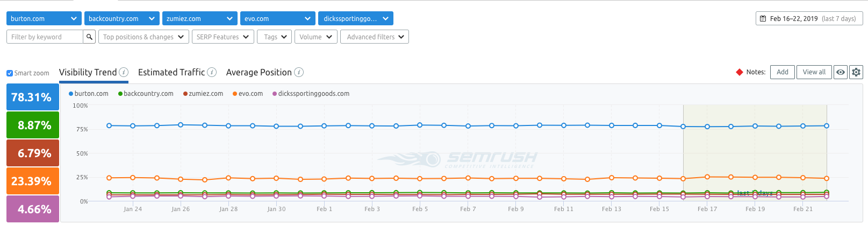Click the Average Position info icon

click(x=299, y=72)
